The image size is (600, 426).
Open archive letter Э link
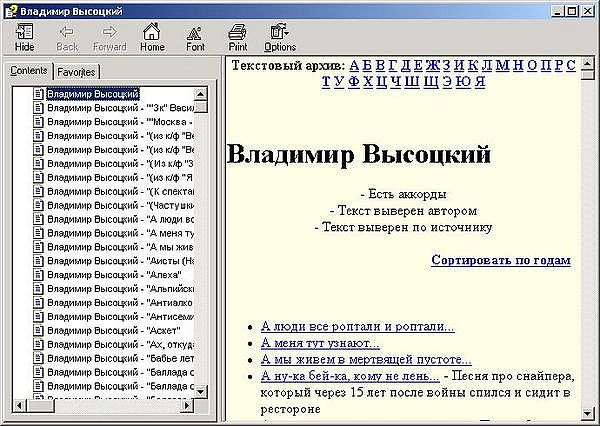pyautogui.click(x=447, y=82)
